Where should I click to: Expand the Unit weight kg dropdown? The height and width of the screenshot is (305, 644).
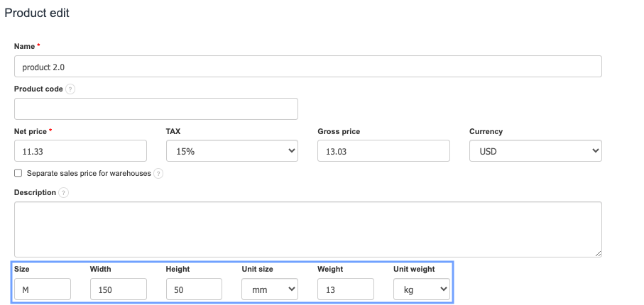(x=421, y=289)
